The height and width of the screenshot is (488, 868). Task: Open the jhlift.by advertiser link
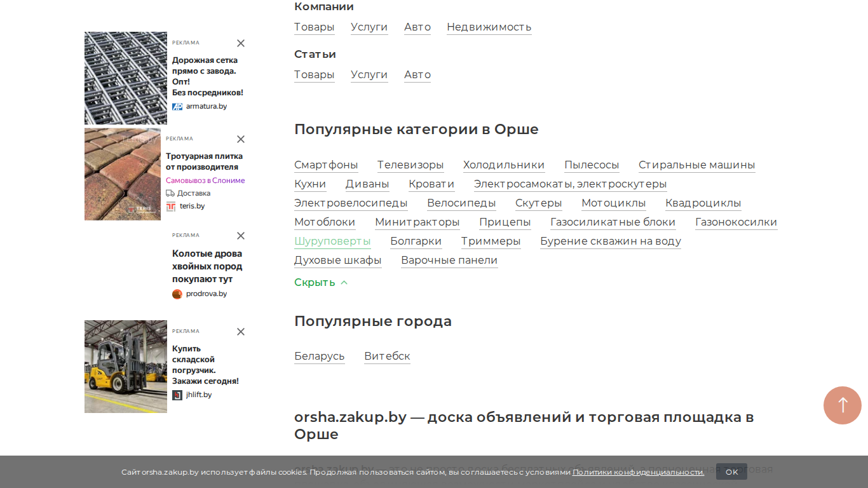[199, 395]
